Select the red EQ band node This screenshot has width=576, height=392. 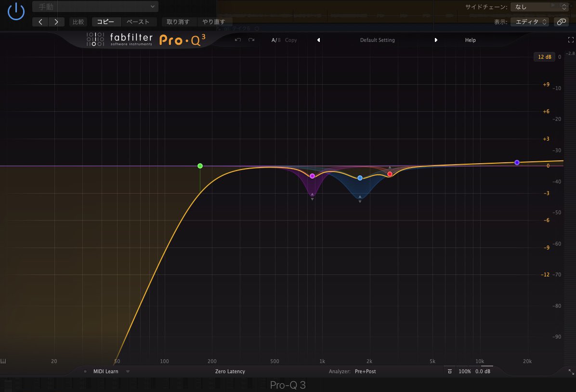(x=390, y=174)
